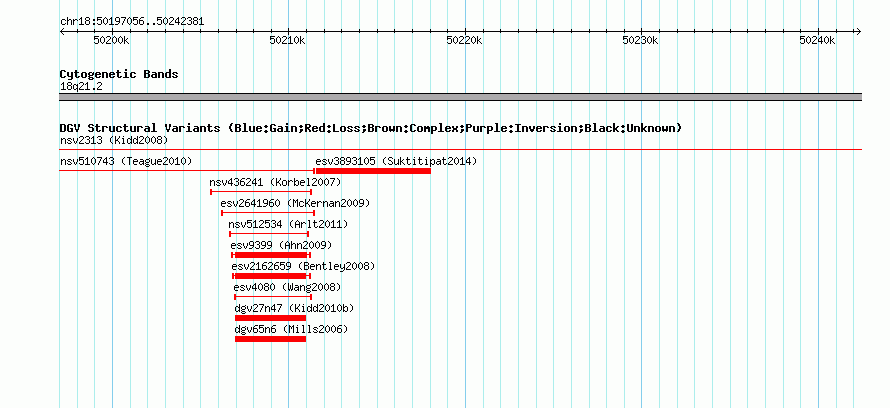Viewport: 890px width, 408px height.
Task: Select the esv4080 red feature line
Action: pos(273,297)
